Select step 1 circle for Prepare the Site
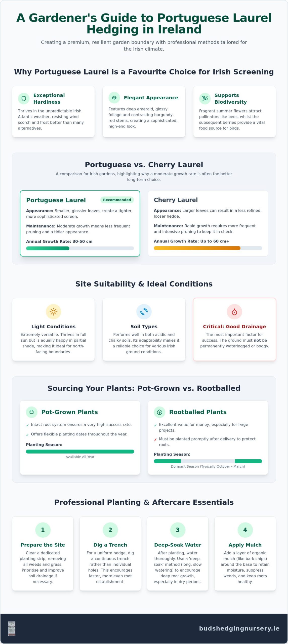The height and width of the screenshot is (644, 288). click(x=43, y=530)
